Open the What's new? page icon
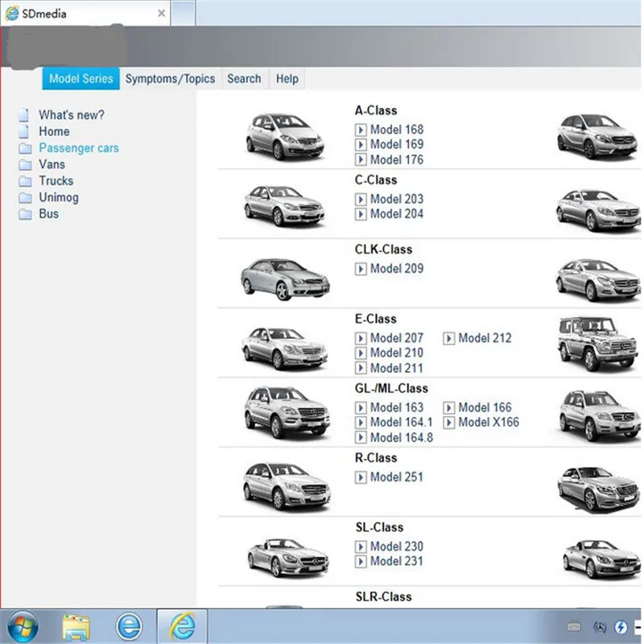The image size is (644, 644). coord(24,115)
